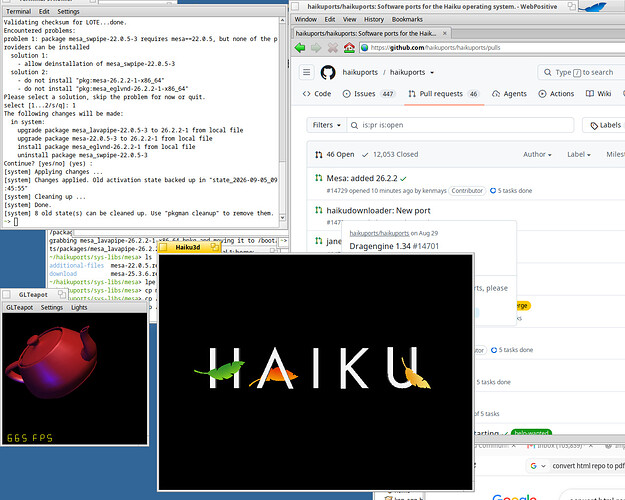This screenshot has width=625, height=500.
Task: Click the WebPositive URL address field
Action: point(494,48)
